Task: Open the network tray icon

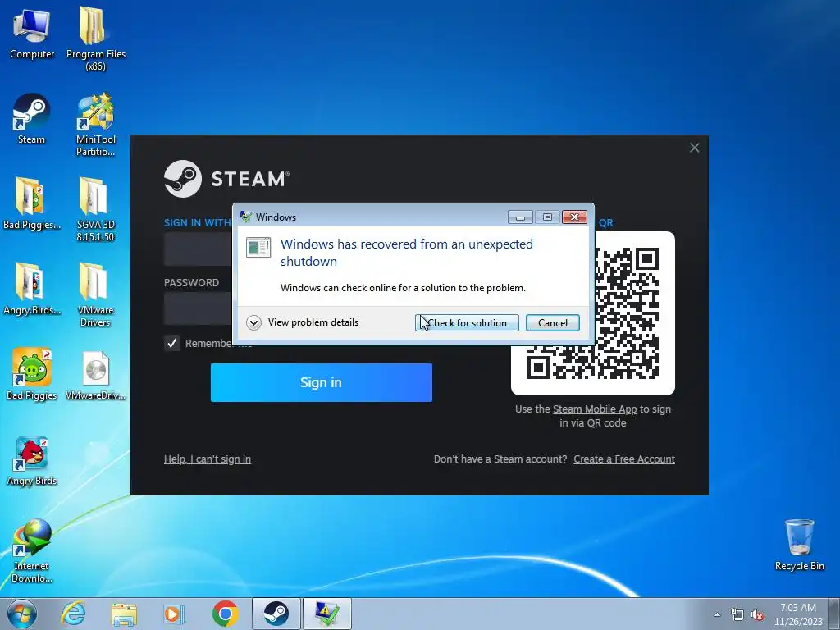Action: point(737,615)
